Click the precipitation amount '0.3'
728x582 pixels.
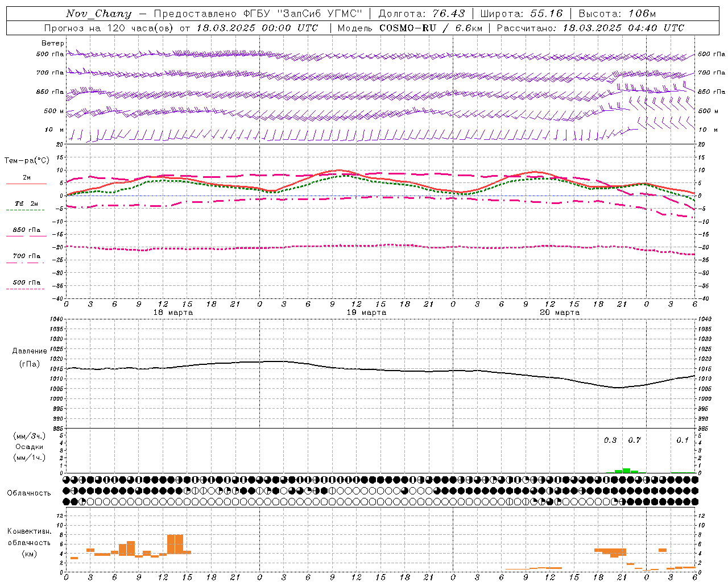tap(610, 440)
